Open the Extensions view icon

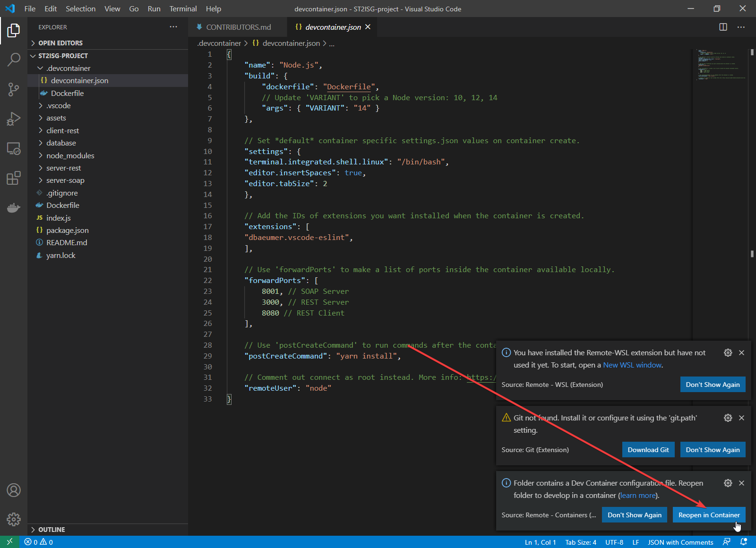[x=14, y=178]
